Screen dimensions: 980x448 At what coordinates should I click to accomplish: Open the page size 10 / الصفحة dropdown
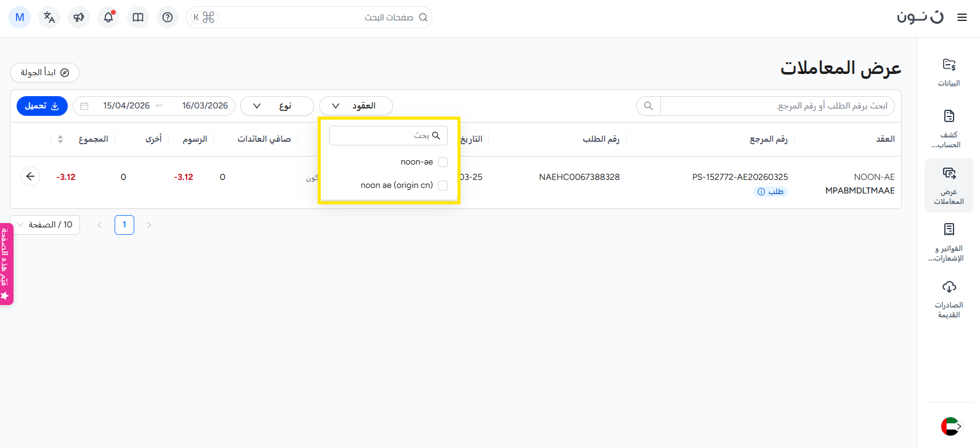[x=45, y=225]
